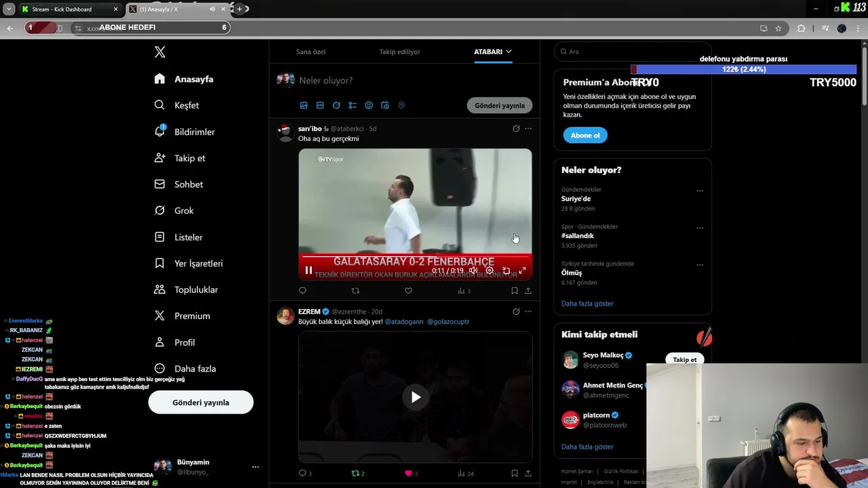Bookmark the EZREM post
868x488 pixels.
pyautogui.click(x=515, y=473)
